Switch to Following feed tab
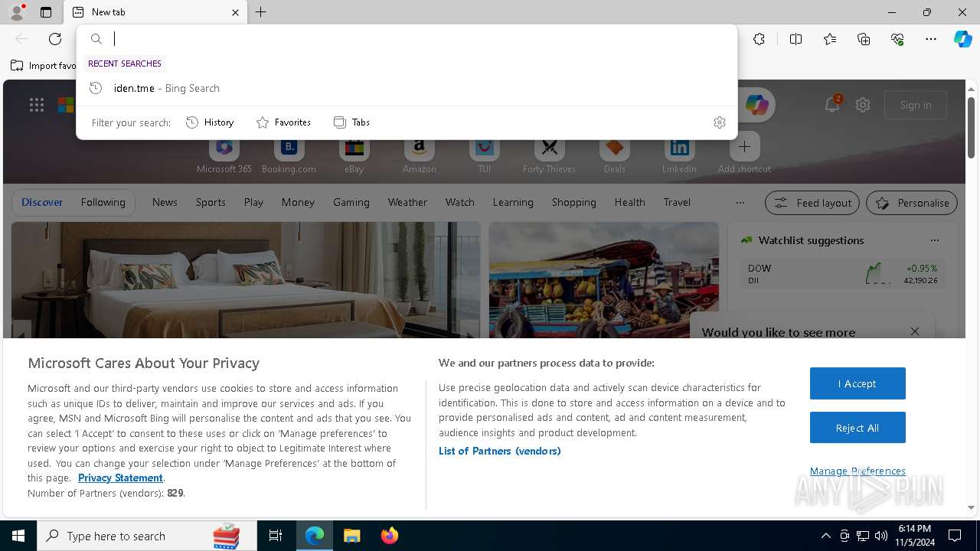This screenshot has width=980, height=551. click(103, 202)
